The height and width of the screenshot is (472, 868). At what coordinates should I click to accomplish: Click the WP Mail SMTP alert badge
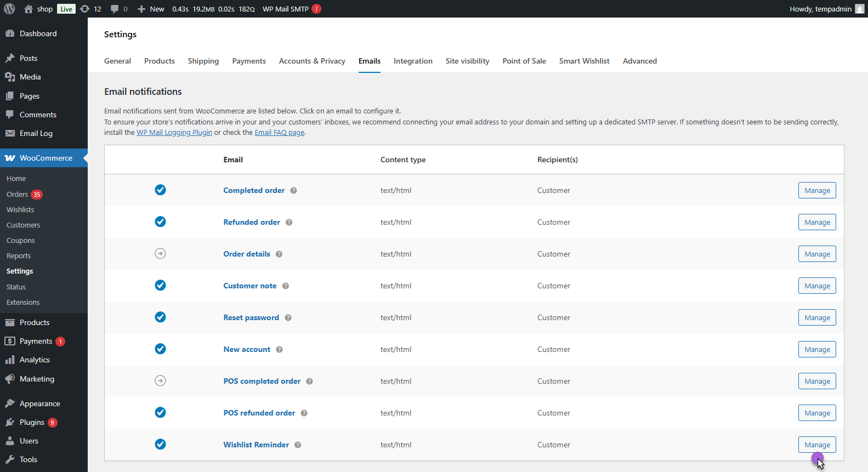[x=316, y=9]
